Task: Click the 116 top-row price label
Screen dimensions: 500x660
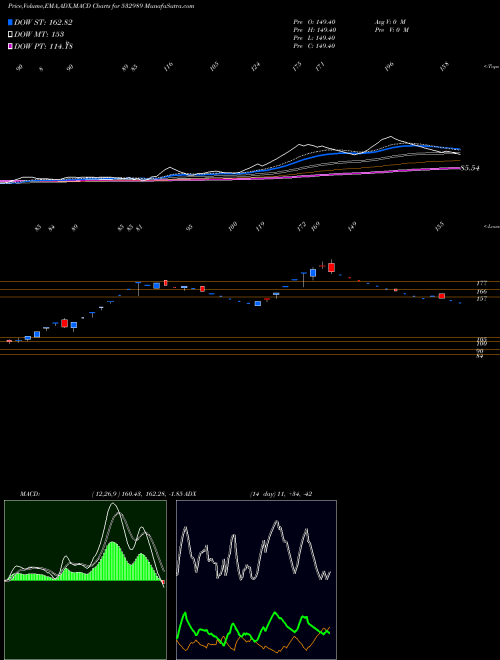Action: pyautogui.click(x=169, y=67)
